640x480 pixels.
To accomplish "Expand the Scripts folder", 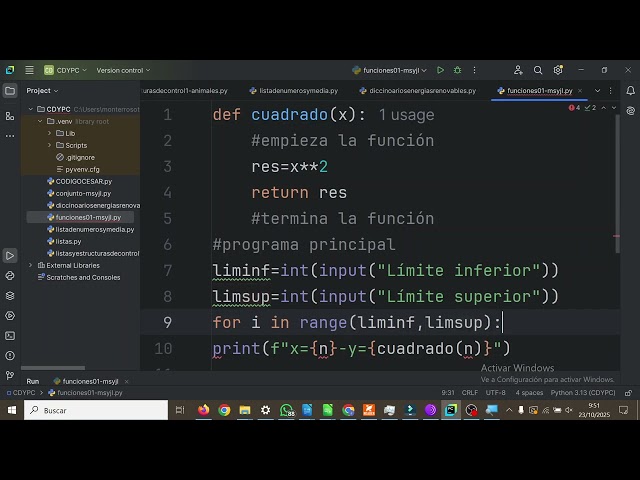I will coord(49,145).
